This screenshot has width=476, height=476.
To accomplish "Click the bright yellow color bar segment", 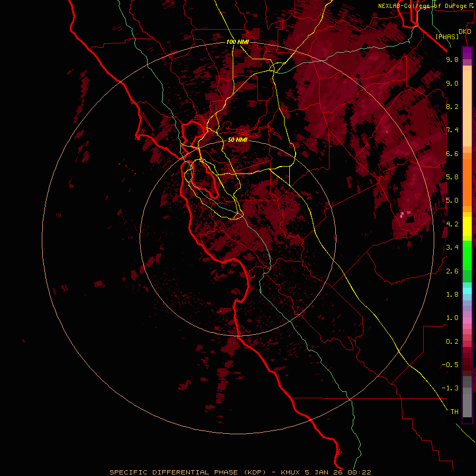I will point(467,226).
